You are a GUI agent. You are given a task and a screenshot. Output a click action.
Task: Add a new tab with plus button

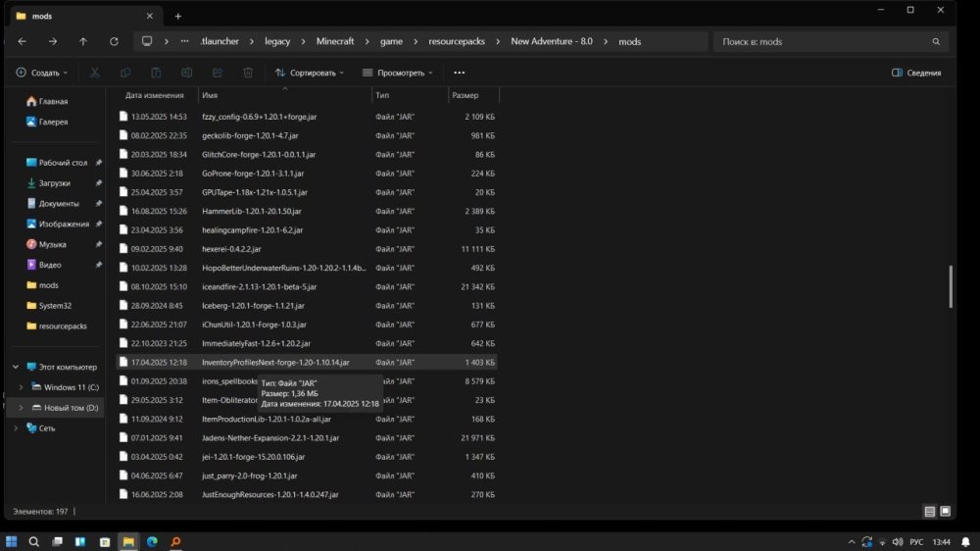(x=178, y=17)
